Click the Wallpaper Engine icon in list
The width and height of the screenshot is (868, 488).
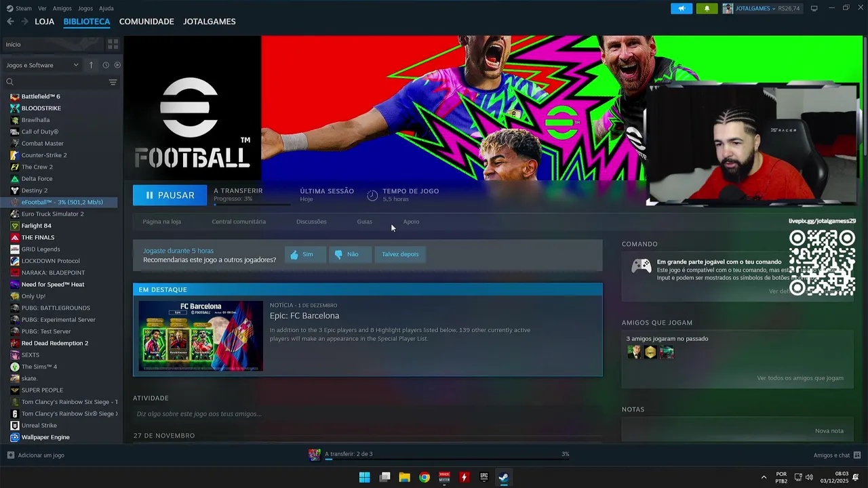(x=15, y=437)
